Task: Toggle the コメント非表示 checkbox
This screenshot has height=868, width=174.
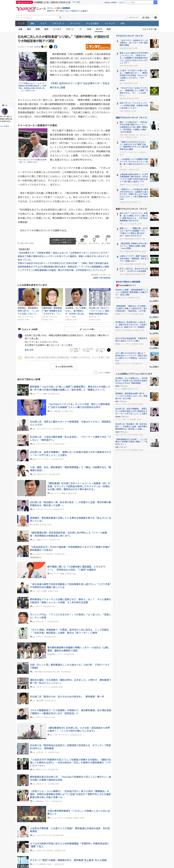Action: click(x=96, y=372)
